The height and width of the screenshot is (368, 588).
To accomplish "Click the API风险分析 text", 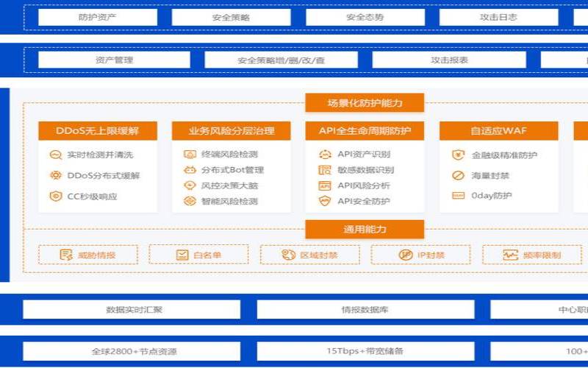I will (364, 185).
